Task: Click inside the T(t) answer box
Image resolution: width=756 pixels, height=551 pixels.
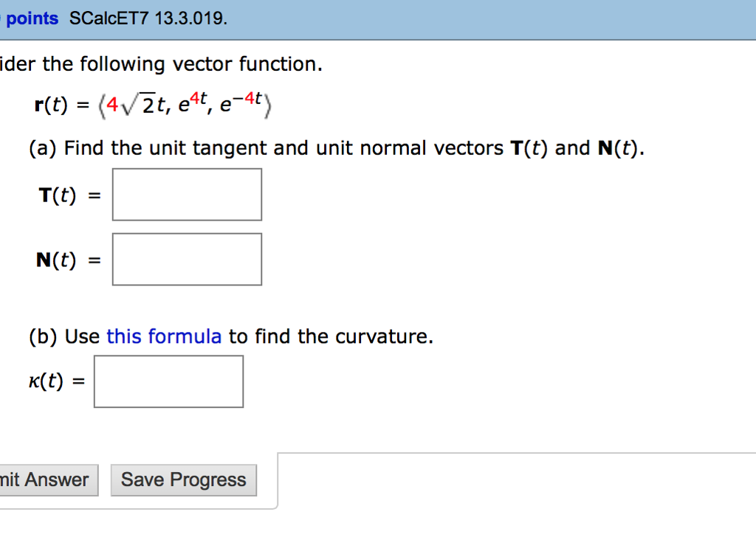Action: [186, 194]
